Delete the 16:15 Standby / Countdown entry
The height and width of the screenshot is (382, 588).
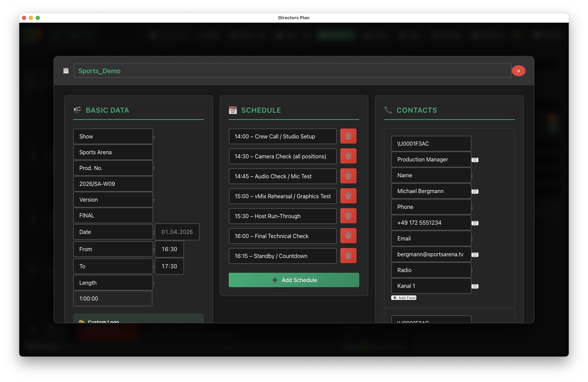click(348, 256)
